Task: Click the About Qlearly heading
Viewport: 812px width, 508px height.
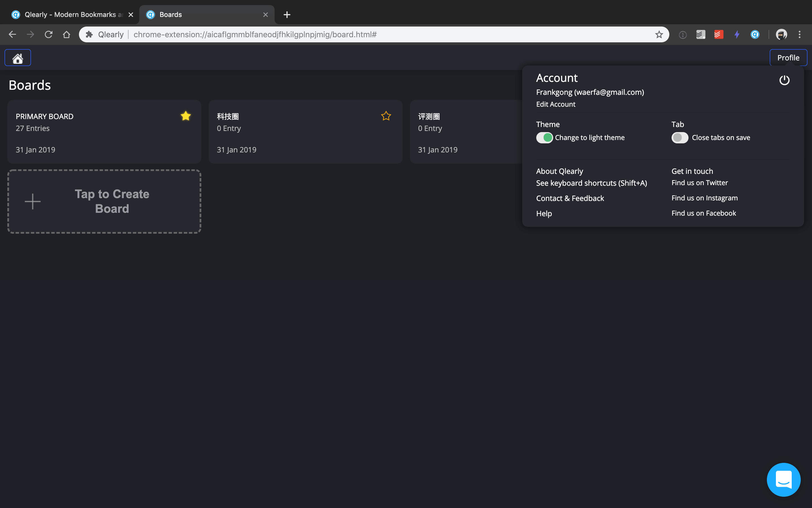Action: tap(559, 171)
